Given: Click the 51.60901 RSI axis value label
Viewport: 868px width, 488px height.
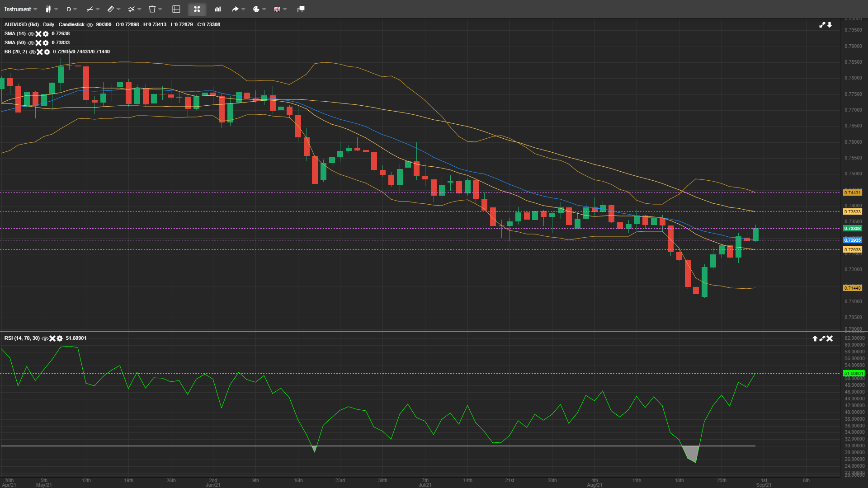Looking at the screenshot, I should click(854, 374).
